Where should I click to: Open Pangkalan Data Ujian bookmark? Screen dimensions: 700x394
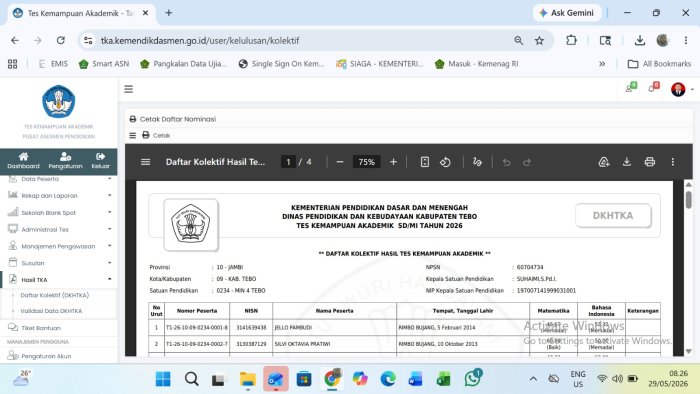coord(183,64)
